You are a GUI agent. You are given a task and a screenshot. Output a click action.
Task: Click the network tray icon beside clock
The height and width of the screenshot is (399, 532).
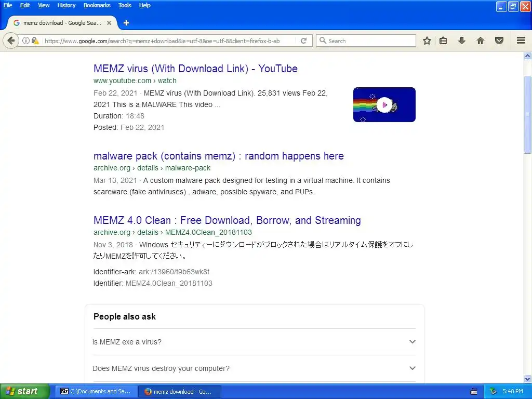pyautogui.click(x=493, y=392)
